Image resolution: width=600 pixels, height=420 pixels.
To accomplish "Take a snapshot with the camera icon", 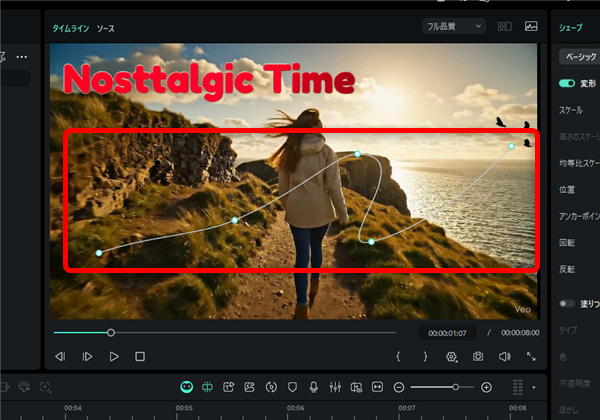I will [478, 356].
